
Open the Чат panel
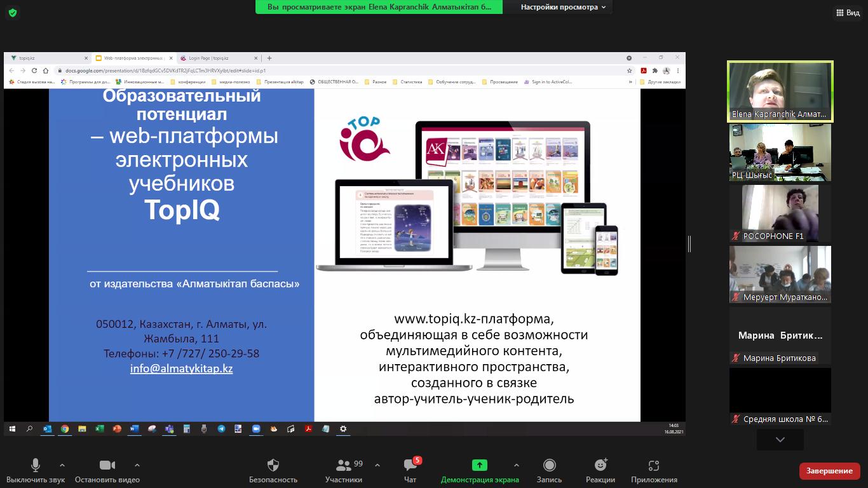[x=410, y=471]
